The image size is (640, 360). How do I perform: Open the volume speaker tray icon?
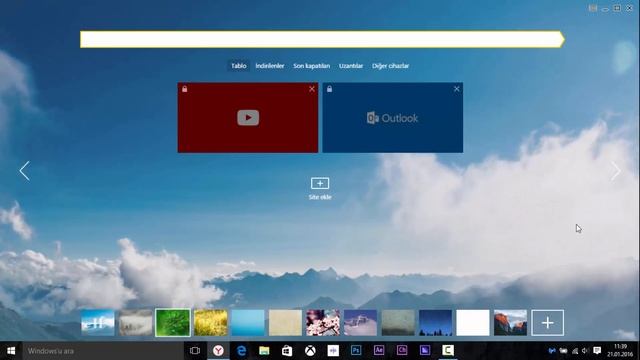point(585,351)
